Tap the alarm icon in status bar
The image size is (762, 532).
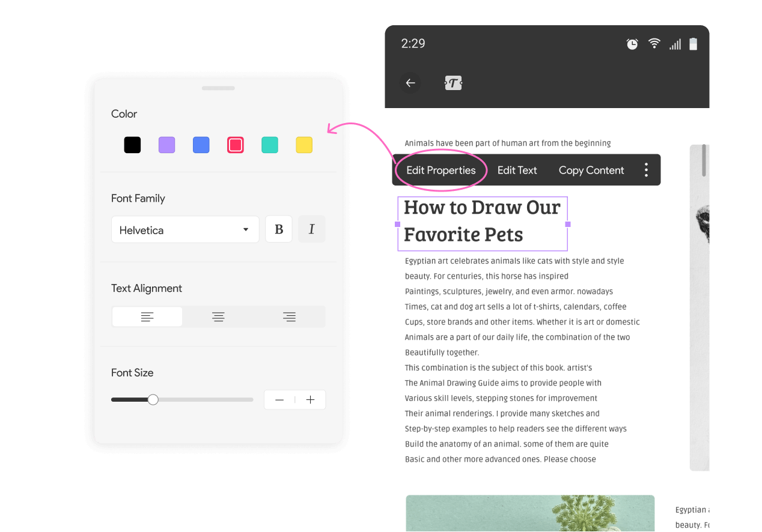pos(632,44)
